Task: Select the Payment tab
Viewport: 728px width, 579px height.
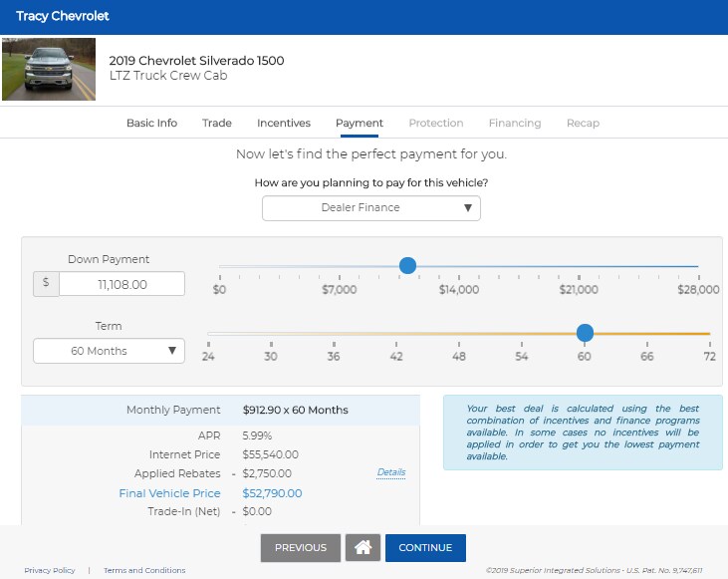Action: coord(360,124)
